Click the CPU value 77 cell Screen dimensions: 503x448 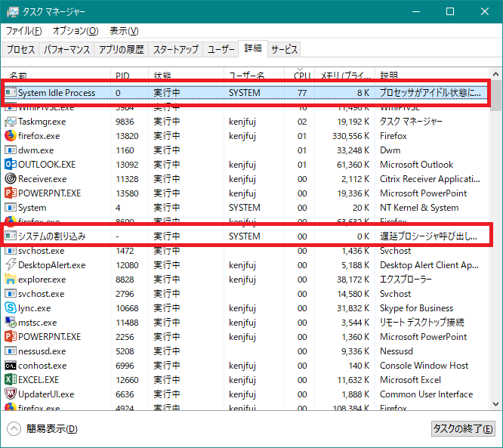302,93
